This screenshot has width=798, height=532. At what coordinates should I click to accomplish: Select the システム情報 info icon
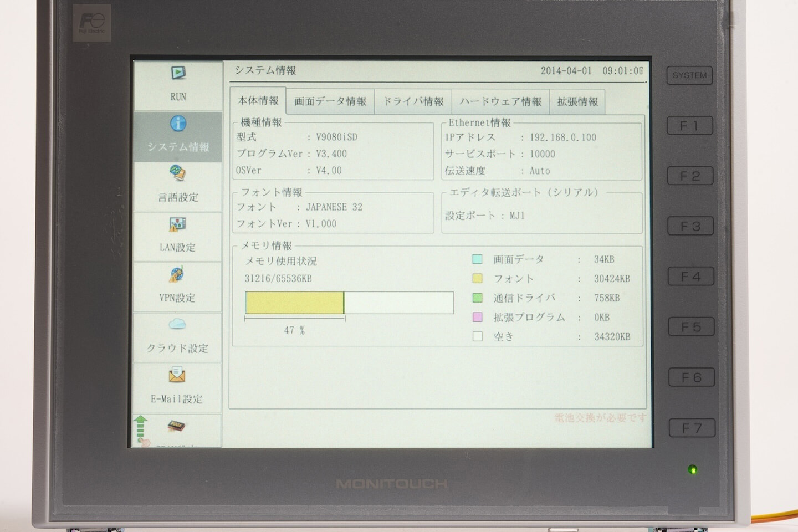(178, 124)
